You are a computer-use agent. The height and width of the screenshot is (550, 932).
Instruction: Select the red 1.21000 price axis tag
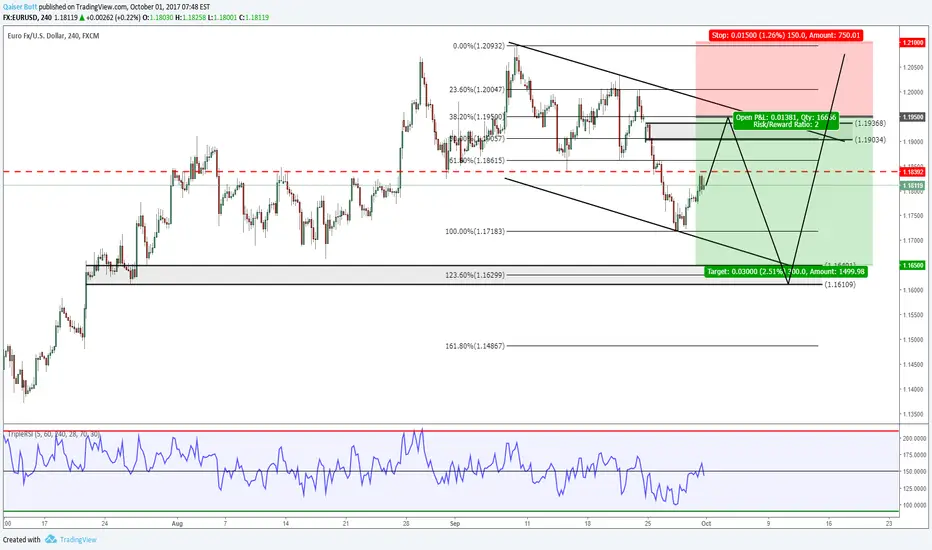[x=912, y=43]
